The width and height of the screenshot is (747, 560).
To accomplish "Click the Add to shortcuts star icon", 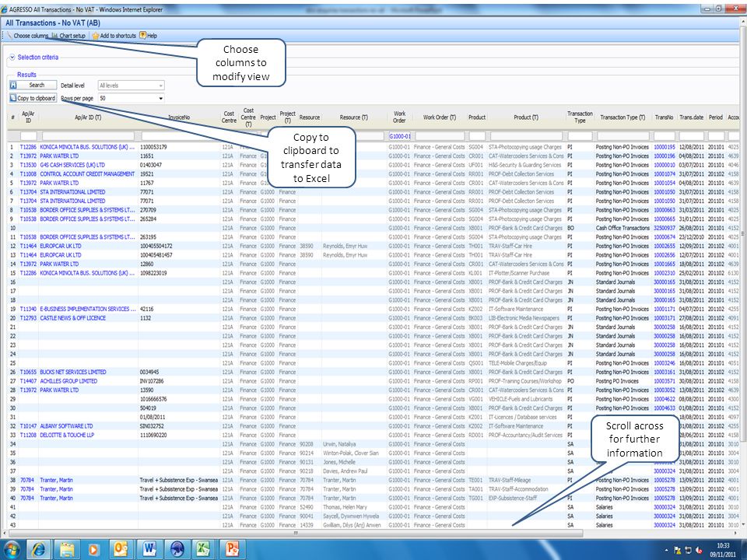I will click(x=95, y=36).
